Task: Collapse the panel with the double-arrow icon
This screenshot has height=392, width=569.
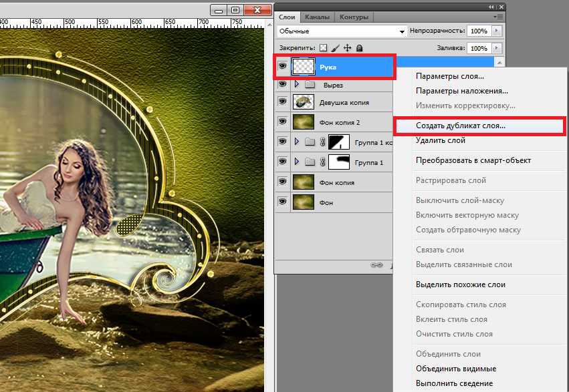Action: 491,7
